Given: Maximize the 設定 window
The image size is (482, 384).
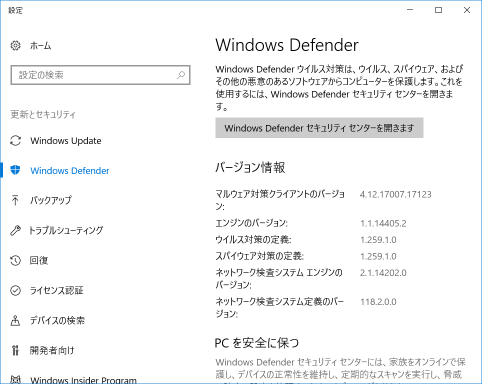Looking at the screenshot, I should [438, 10].
